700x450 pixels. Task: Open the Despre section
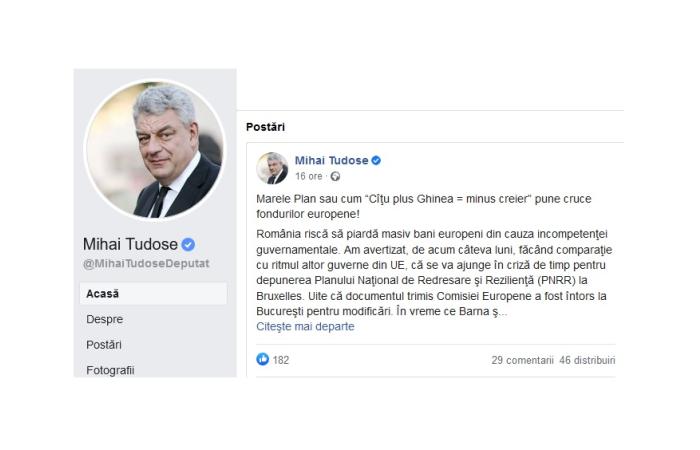coord(105,319)
